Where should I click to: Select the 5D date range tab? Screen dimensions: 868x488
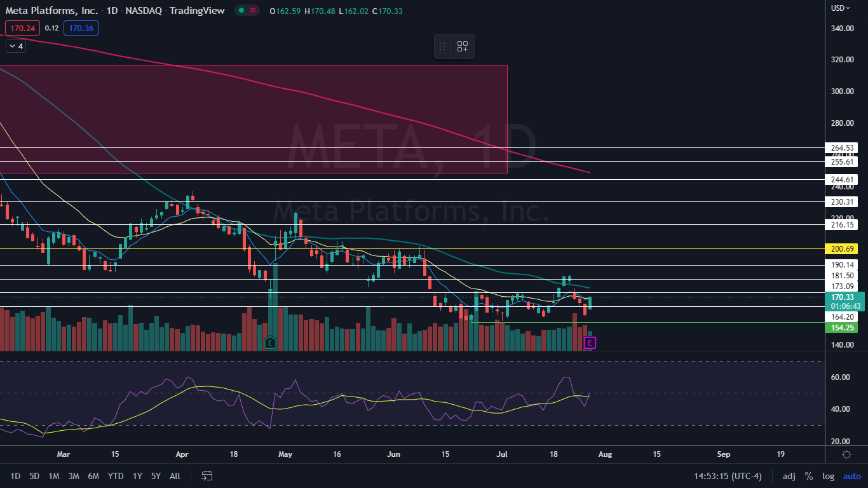(x=34, y=476)
